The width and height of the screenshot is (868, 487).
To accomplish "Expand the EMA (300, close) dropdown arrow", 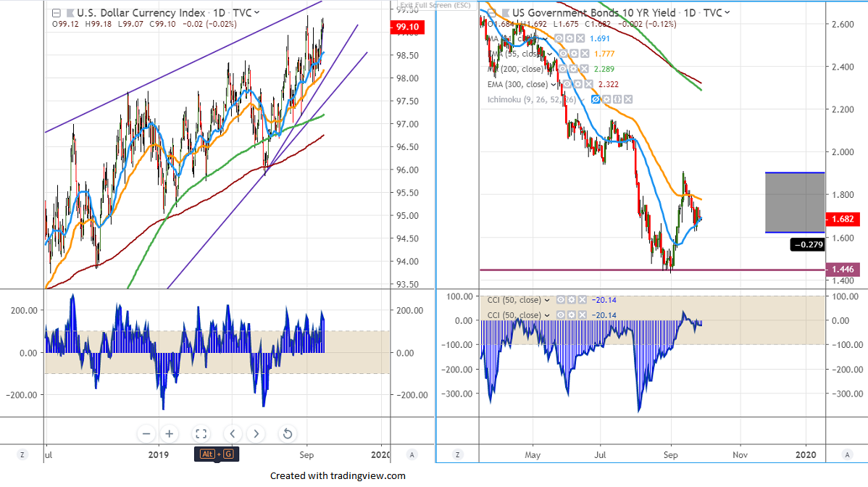I will click(x=553, y=84).
